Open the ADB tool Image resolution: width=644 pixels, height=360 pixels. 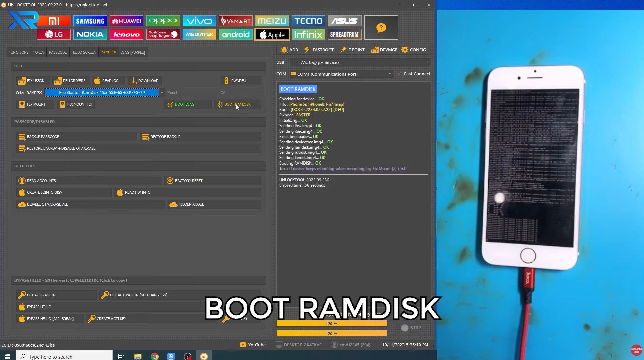289,50
